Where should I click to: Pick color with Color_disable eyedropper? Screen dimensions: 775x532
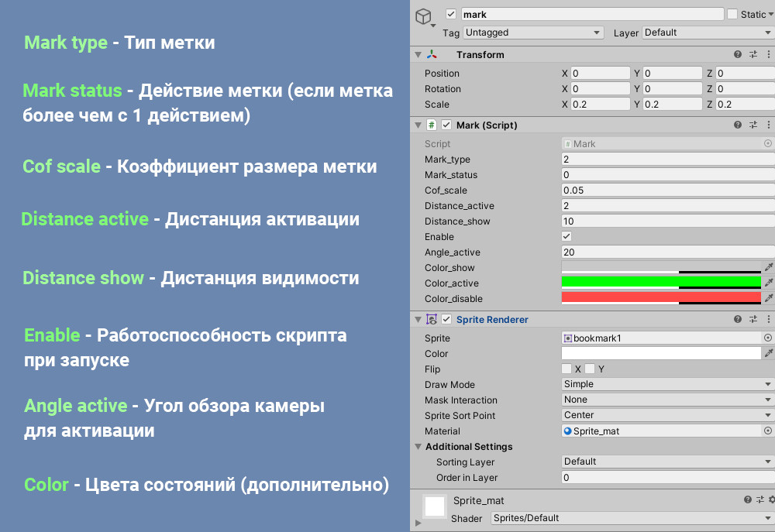(x=769, y=298)
